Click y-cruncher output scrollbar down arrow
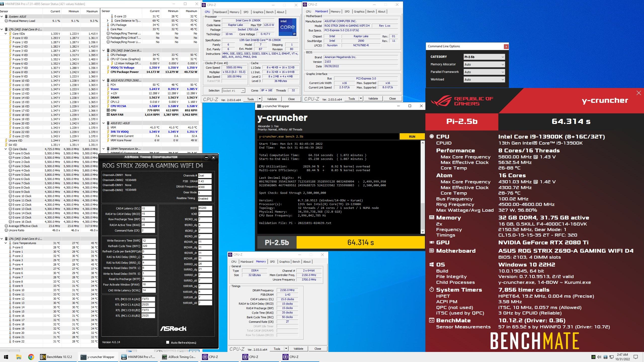 [x=422, y=232]
